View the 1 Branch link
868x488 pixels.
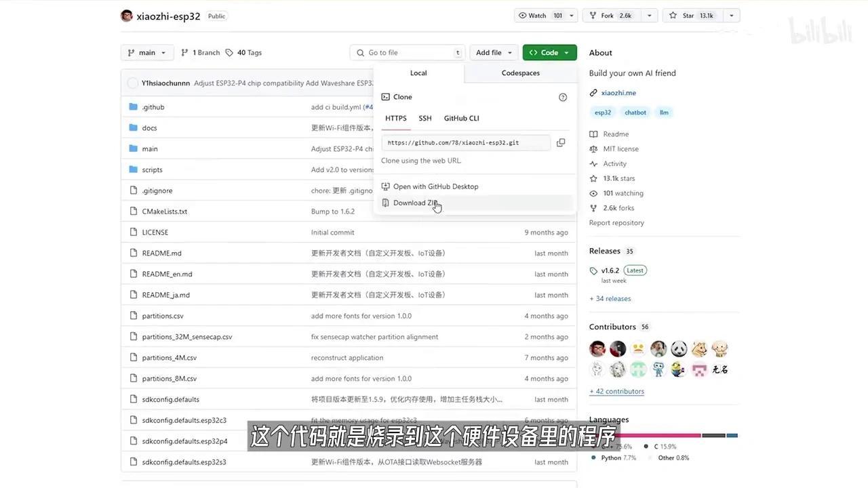pyautogui.click(x=201, y=53)
